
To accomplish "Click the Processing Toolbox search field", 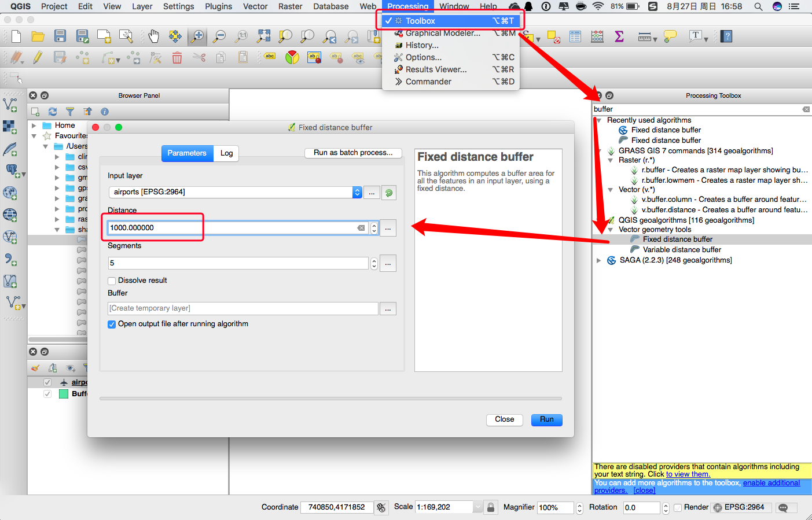I will [701, 109].
